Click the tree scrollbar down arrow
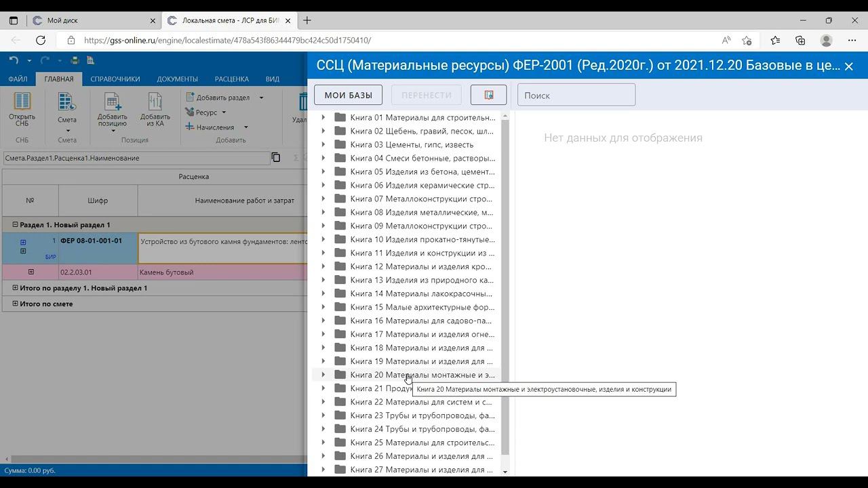Image resolution: width=868 pixels, height=488 pixels. (505, 471)
